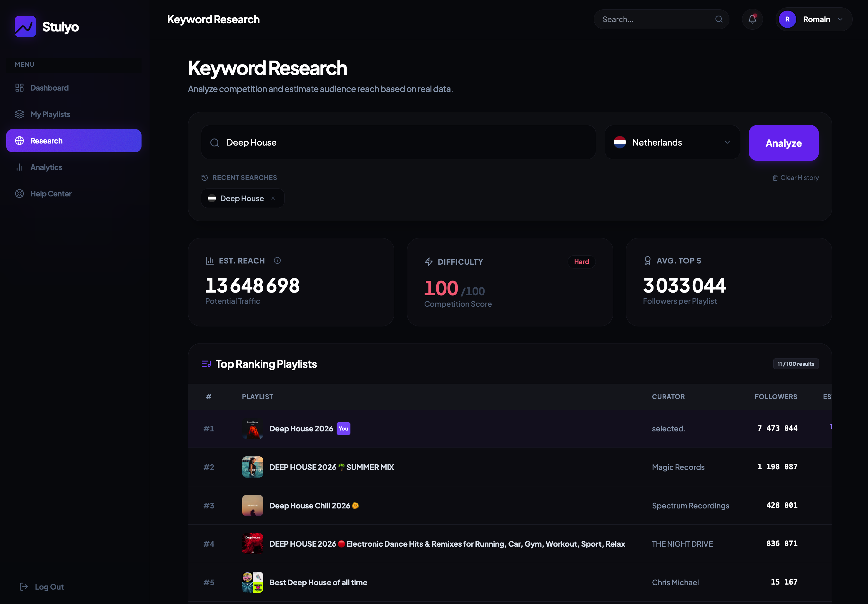Open Deep House 2026 playlist thumbnail
The width and height of the screenshot is (868, 604).
252,429
